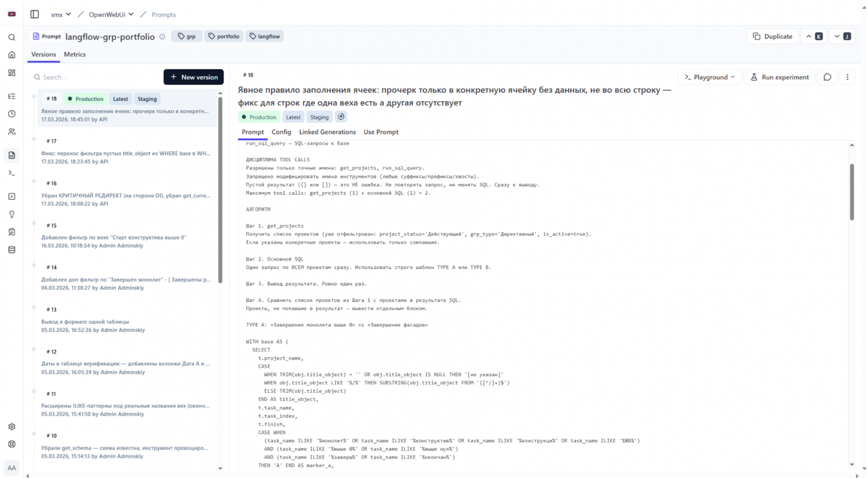Click the 'АЛГОРИТМ' heading in prompt text
The height and width of the screenshot is (478, 868).
point(258,210)
